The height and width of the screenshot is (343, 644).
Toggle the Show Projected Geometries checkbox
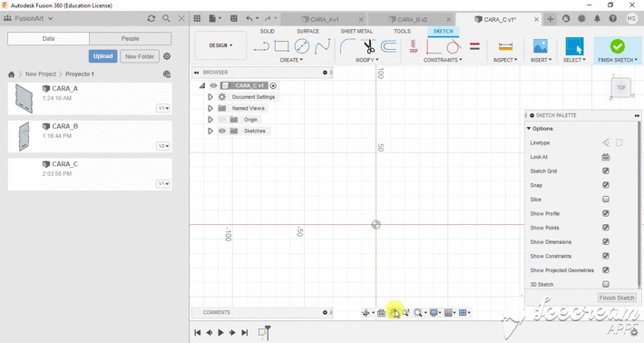point(605,270)
